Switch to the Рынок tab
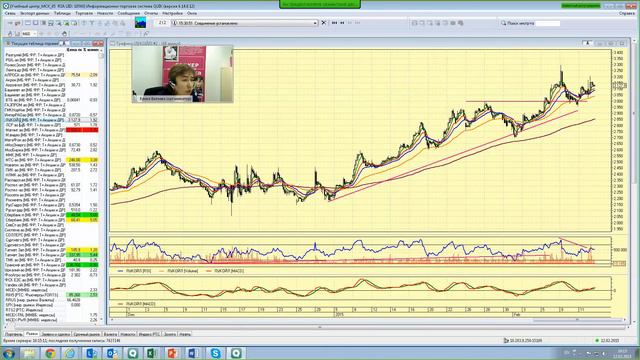The width and height of the screenshot is (640, 360). 31,334
